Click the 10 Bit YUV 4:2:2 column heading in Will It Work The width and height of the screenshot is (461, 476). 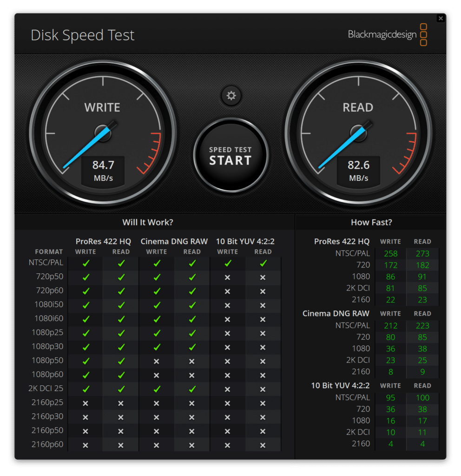pos(245,241)
